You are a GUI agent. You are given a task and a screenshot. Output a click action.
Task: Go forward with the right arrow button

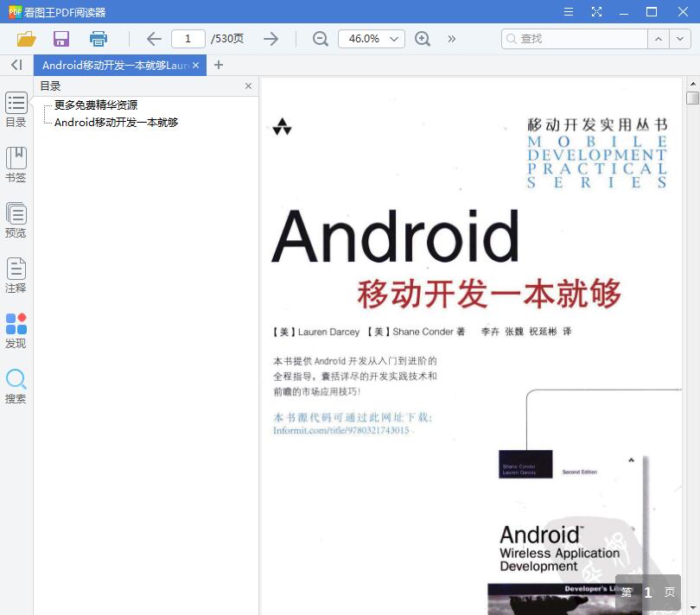pyautogui.click(x=270, y=39)
